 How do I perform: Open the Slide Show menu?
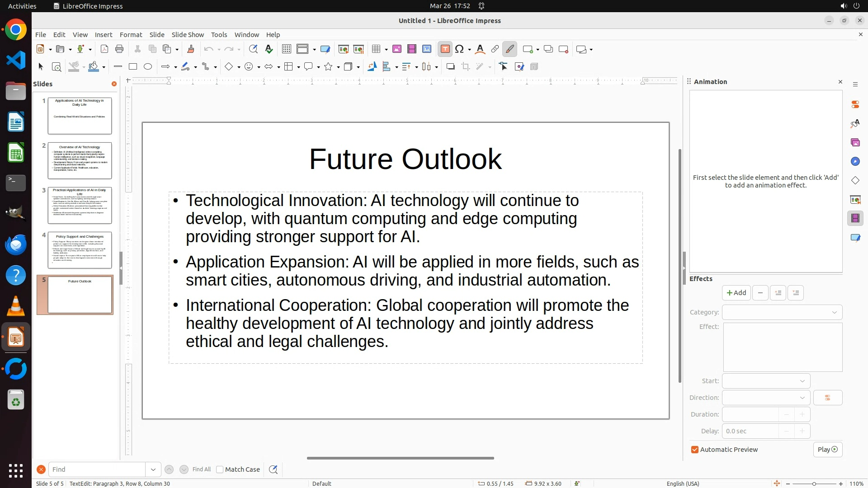pos(188,35)
